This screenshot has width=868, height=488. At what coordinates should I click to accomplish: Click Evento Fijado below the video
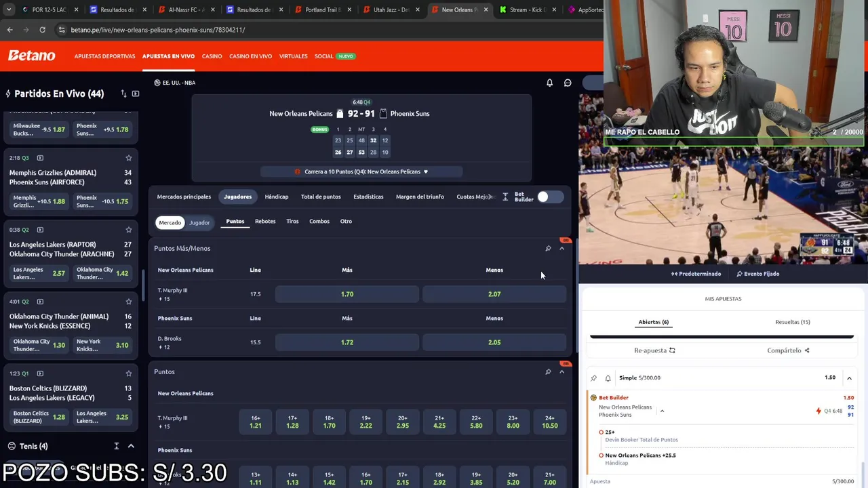(x=758, y=274)
